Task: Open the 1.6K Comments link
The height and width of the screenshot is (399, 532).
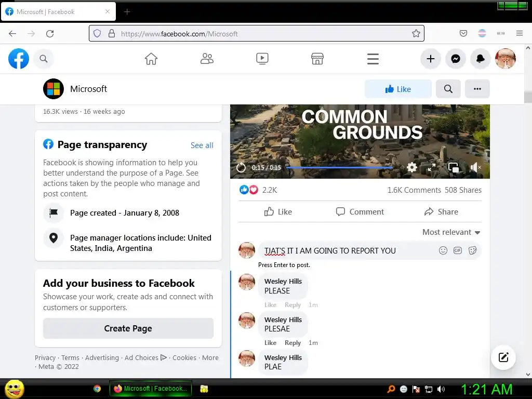Action: point(414,190)
